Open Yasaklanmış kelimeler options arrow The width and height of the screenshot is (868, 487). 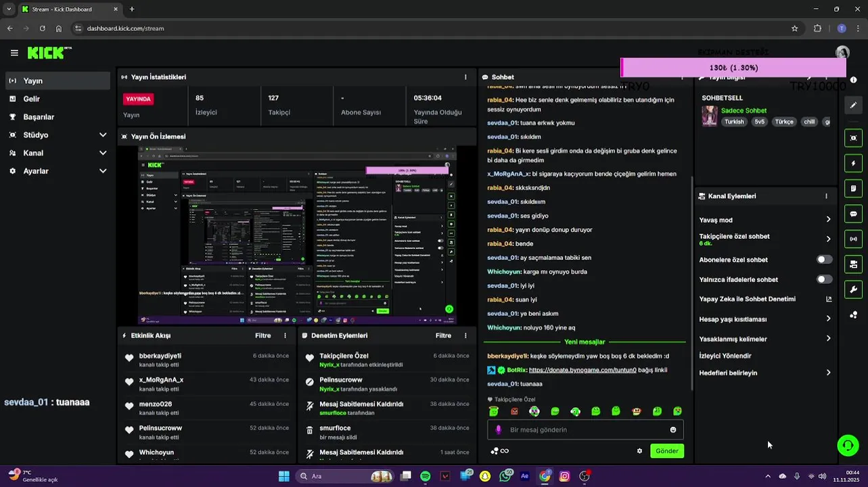pos(828,338)
